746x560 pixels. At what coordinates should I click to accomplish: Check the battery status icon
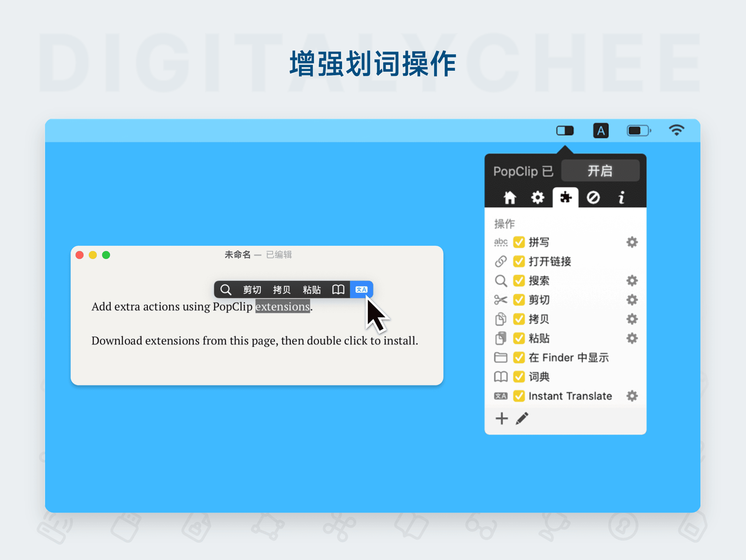(639, 131)
